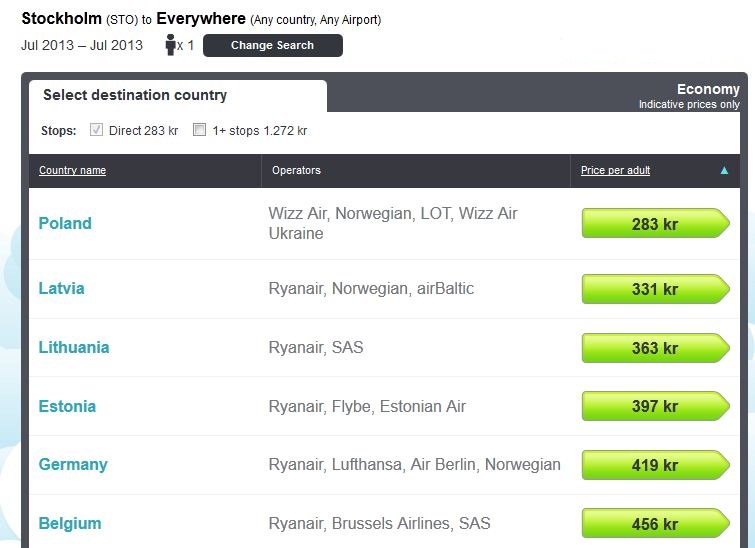The image size is (755, 548).
Task: Sort by Price per adult header
Action: pos(615,170)
